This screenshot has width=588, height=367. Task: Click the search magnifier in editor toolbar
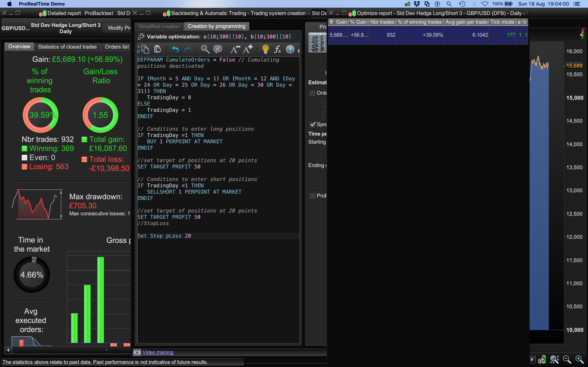click(205, 49)
